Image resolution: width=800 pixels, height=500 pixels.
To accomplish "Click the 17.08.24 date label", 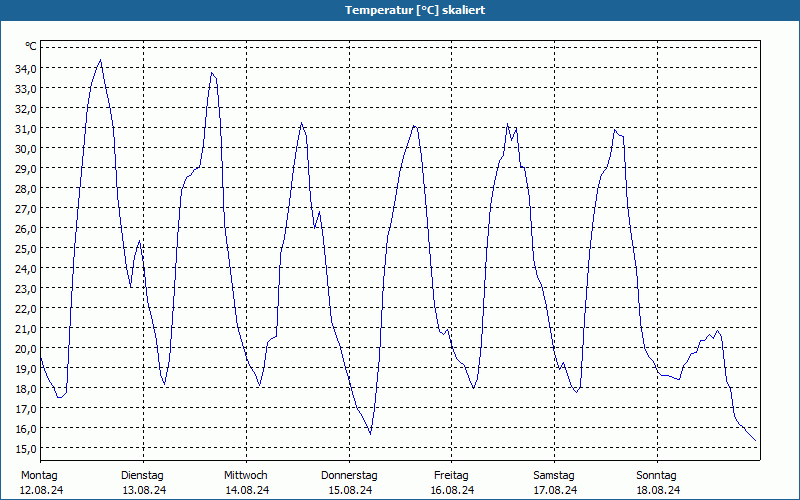I will pos(555,490).
